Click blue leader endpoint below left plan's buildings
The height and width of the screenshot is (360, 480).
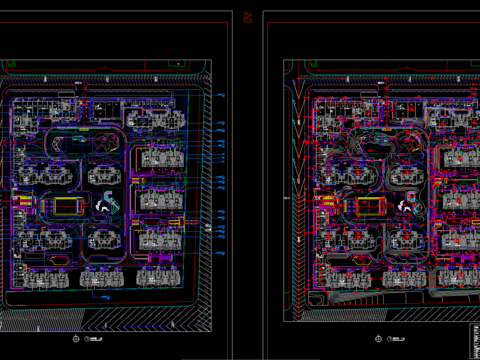[x=108, y=297]
